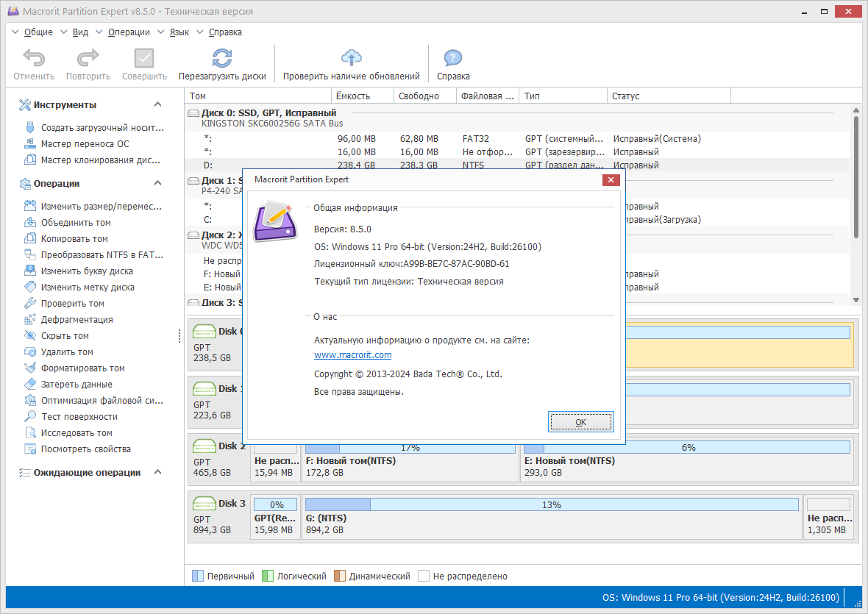Viewport: 868px width, 614px height.
Task: Select the 1,305 MB unallocated block on Disk 3
Action: pos(829,517)
